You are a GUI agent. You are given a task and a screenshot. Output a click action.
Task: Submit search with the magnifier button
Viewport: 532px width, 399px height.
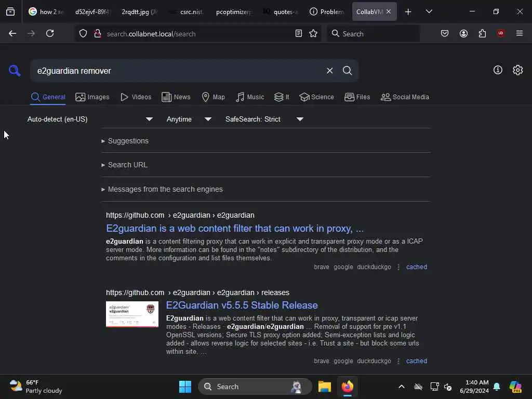pyautogui.click(x=347, y=71)
